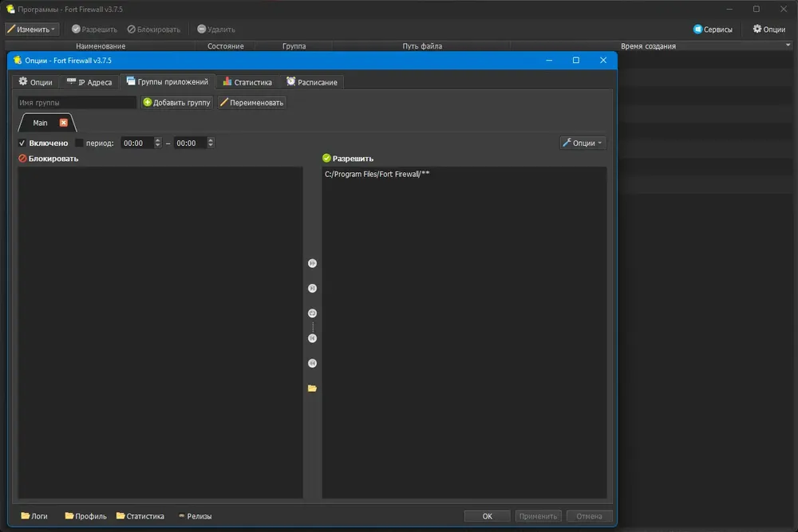Enable the период checkbox
The width and height of the screenshot is (798, 532).
(79, 143)
